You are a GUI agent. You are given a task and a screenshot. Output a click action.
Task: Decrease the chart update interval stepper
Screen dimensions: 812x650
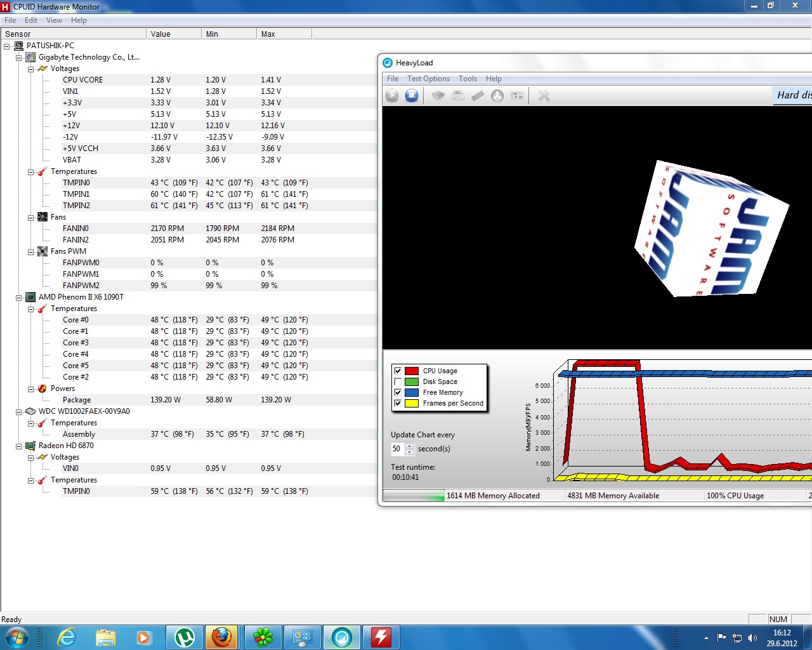coord(410,452)
